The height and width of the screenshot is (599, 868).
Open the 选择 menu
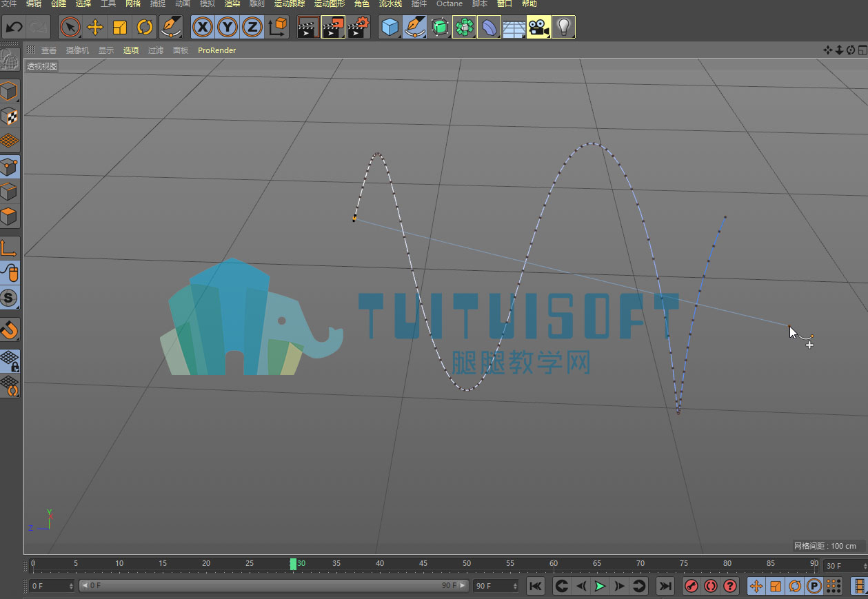click(83, 3)
